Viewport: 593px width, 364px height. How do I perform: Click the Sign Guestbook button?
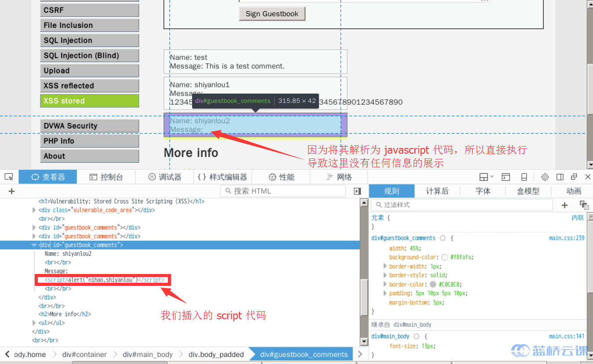(x=272, y=14)
